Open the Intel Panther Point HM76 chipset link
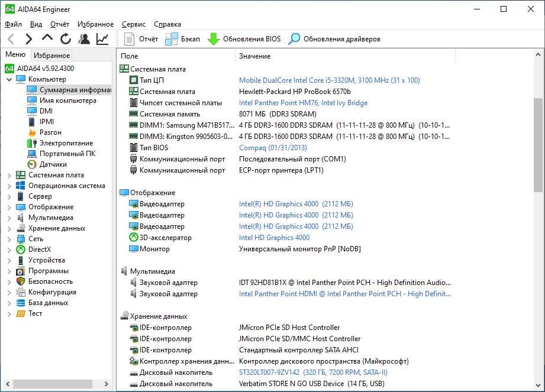Image resolution: width=545 pixels, height=392 pixels. coord(303,103)
